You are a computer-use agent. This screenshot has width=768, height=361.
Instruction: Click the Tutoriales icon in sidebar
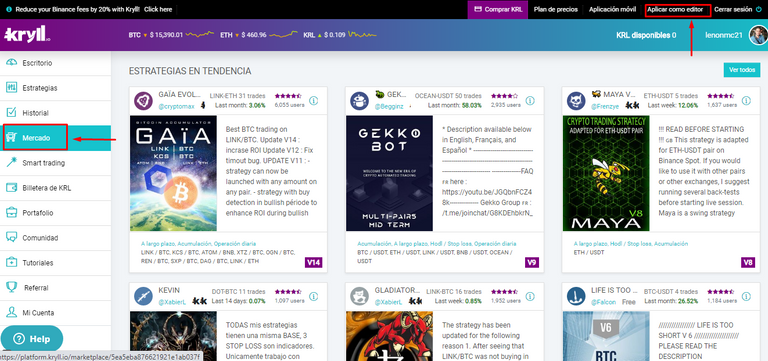(x=11, y=263)
